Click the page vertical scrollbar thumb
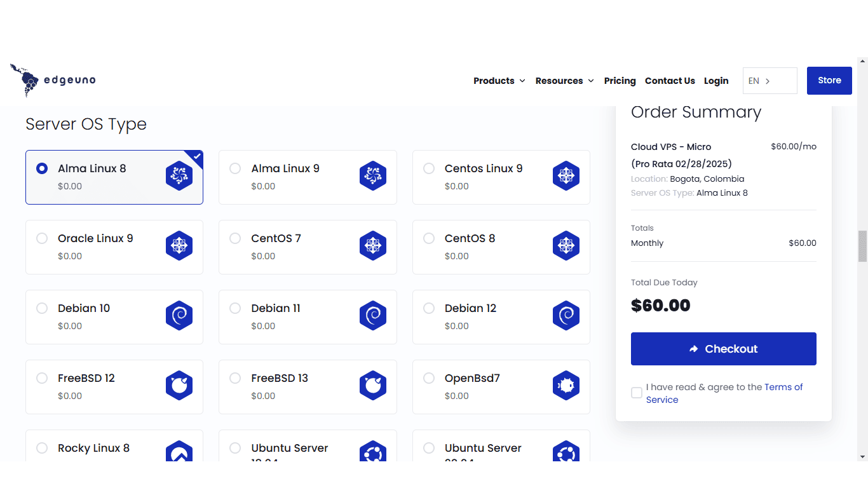This screenshot has width=868, height=488. pyautogui.click(x=862, y=246)
